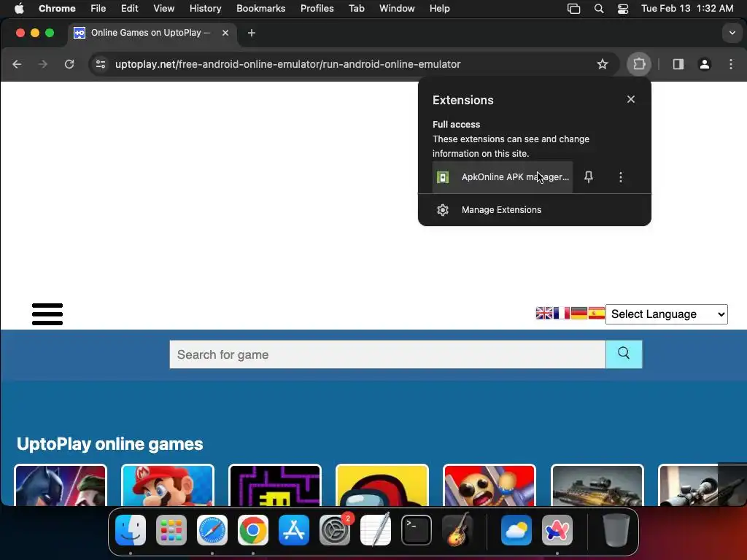Image resolution: width=747 pixels, height=560 pixels.
Task: Open Terminal from the Dock
Action: [417, 530]
